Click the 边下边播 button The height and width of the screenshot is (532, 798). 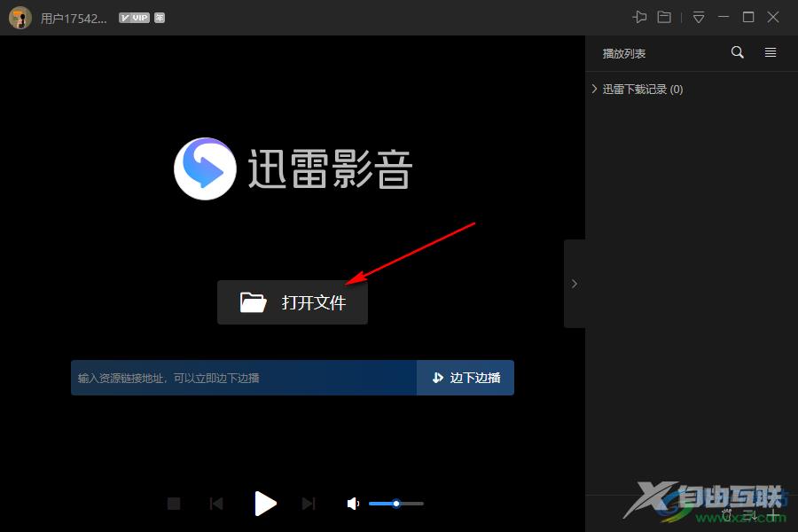[465, 378]
